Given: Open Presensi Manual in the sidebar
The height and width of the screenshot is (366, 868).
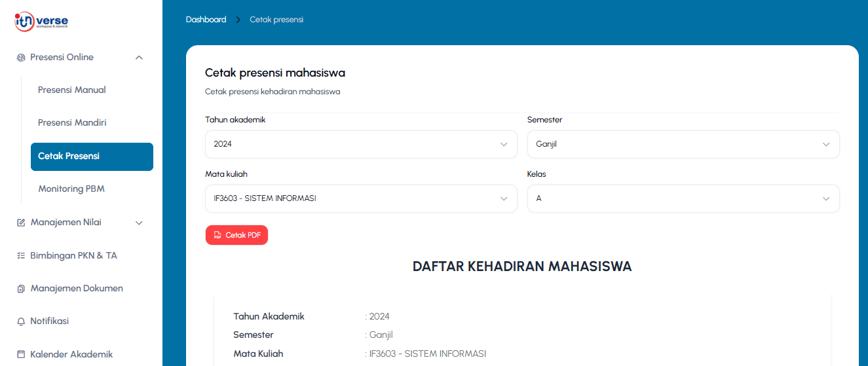Looking at the screenshot, I should click(x=72, y=90).
